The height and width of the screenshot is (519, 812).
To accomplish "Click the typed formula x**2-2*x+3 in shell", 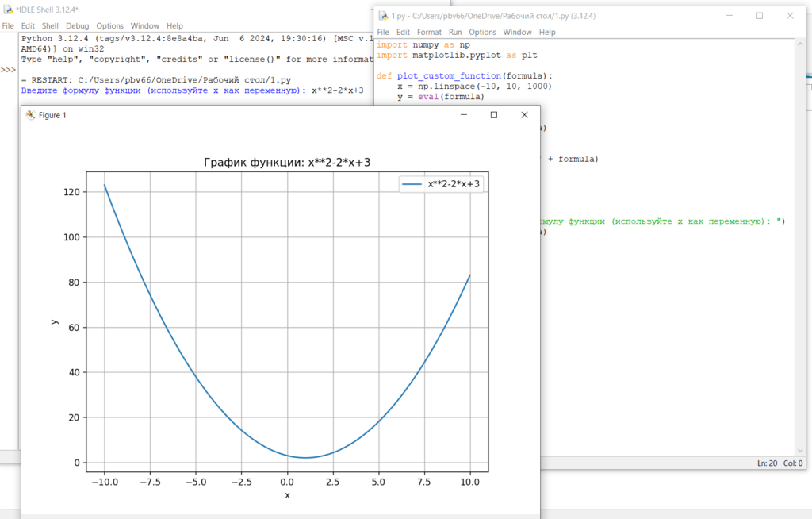I will [x=338, y=90].
